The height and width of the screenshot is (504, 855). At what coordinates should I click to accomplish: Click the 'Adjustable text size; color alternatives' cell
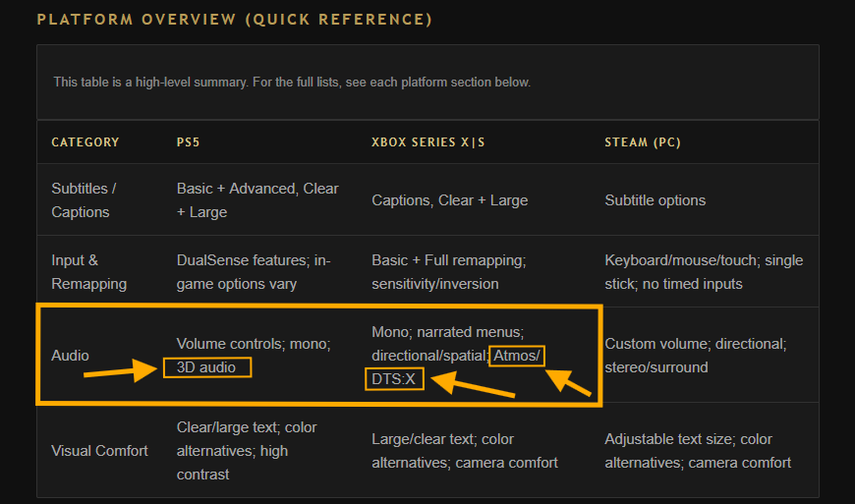pyautogui.click(x=698, y=451)
